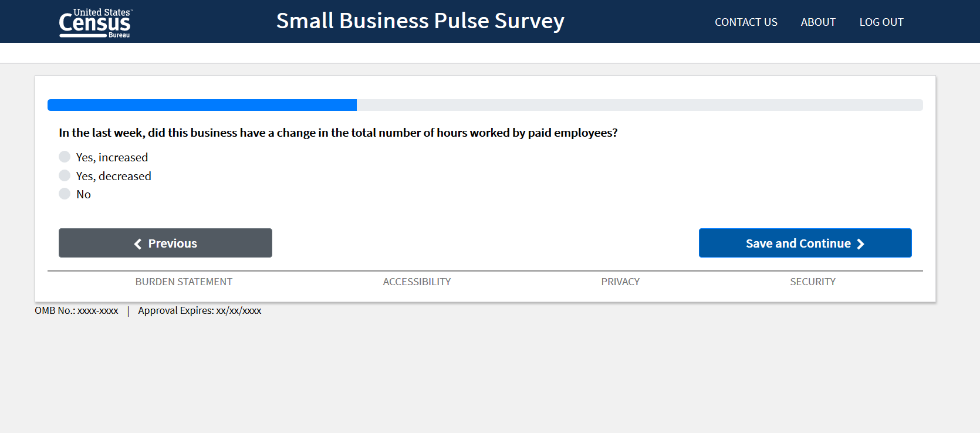Screen dimensions: 980x433
Task: Click the survey question about hours worked
Action: [338, 133]
